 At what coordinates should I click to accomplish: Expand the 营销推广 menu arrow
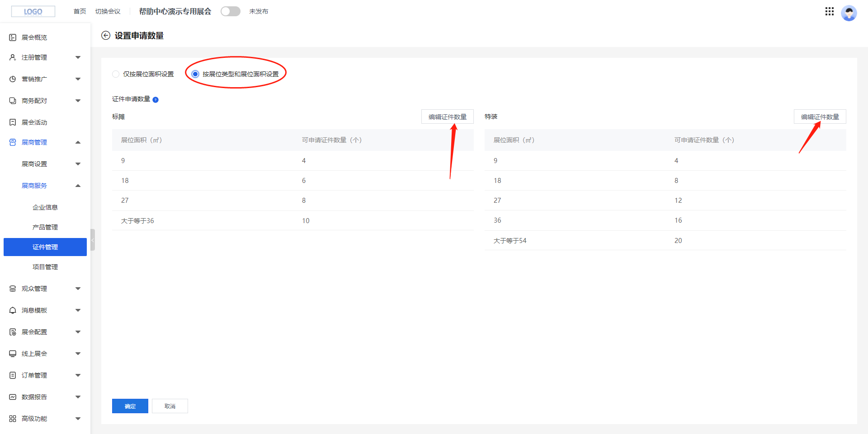pyautogui.click(x=78, y=79)
